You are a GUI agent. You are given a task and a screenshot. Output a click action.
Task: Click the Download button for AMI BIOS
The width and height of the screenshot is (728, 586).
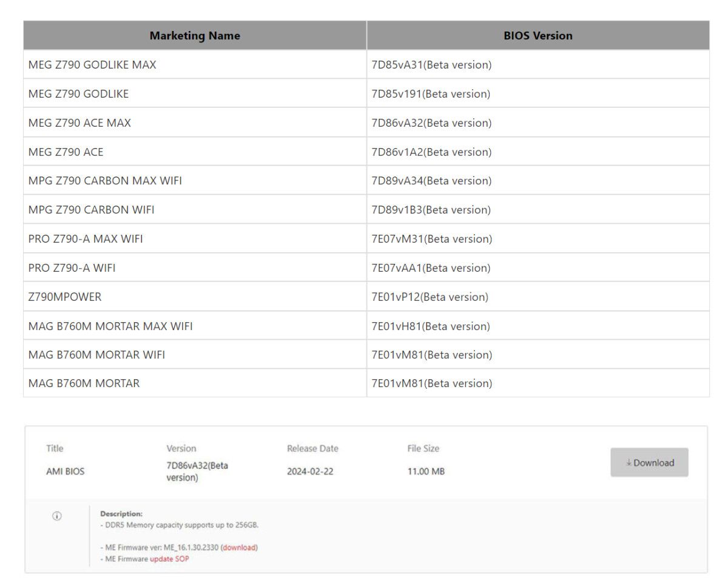tap(649, 462)
